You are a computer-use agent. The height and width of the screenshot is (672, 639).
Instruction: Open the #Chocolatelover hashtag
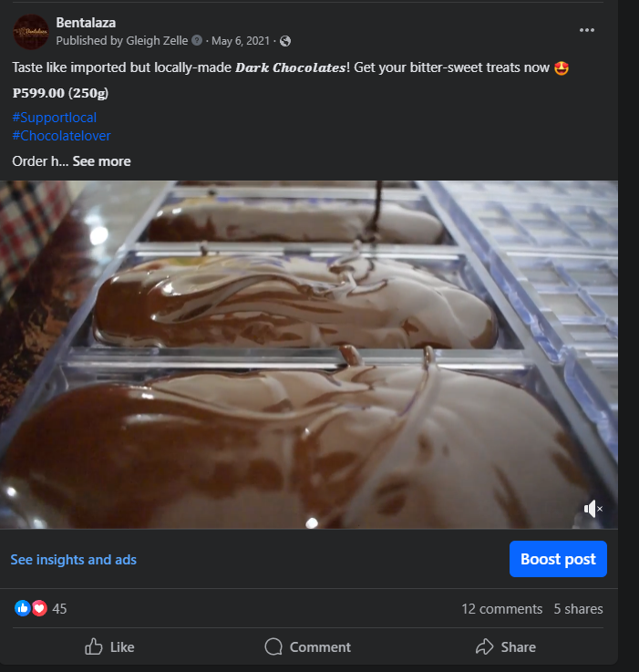click(x=62, y=136)
